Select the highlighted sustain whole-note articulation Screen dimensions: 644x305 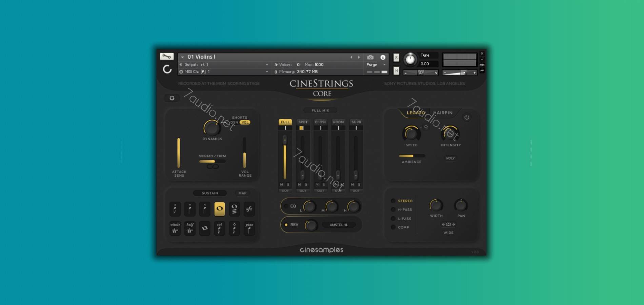pyautogui.click(x=220, y=209)
